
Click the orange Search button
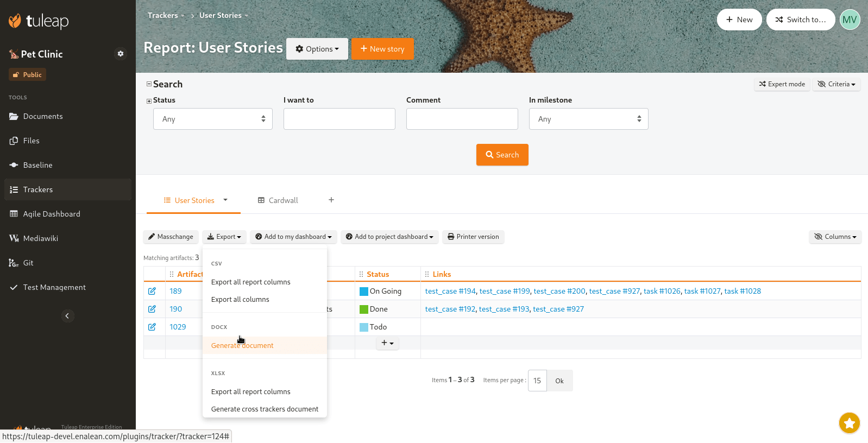click(502, 155)
